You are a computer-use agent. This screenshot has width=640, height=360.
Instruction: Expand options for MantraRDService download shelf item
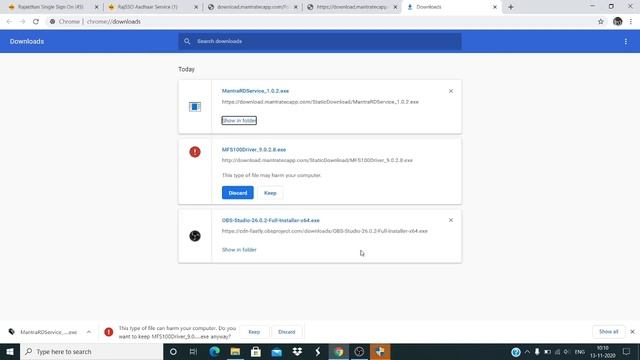click(x=89, y=332)
